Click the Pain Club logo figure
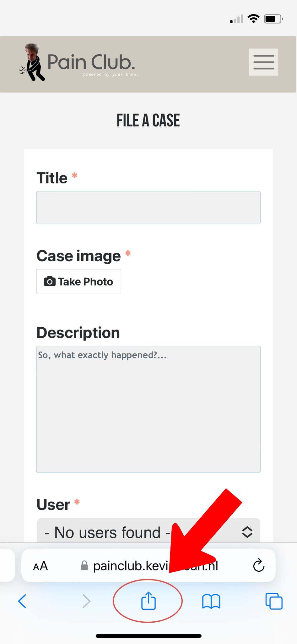The width and height of the screenshot is (297, 644). (33, 62)
